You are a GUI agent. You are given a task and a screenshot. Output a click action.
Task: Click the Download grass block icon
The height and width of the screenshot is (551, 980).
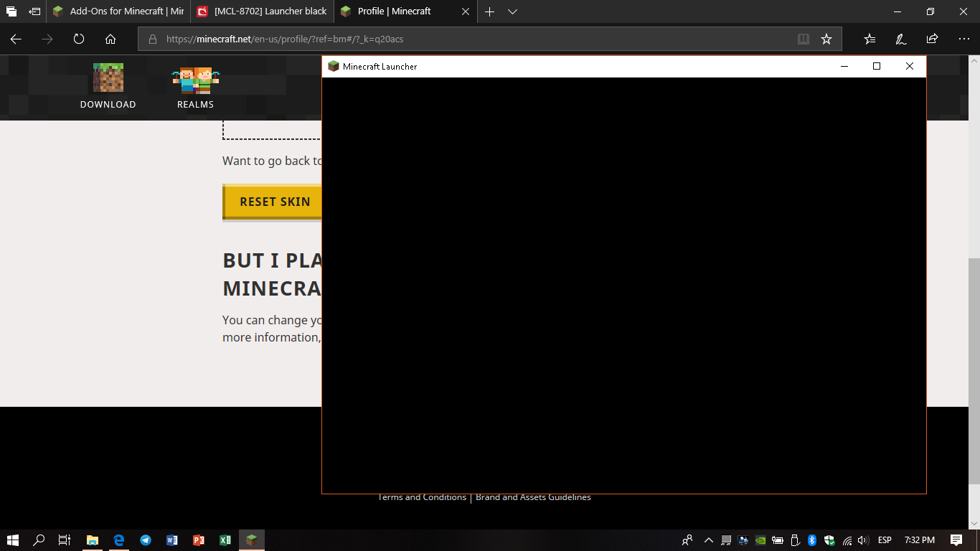[108, 78]
